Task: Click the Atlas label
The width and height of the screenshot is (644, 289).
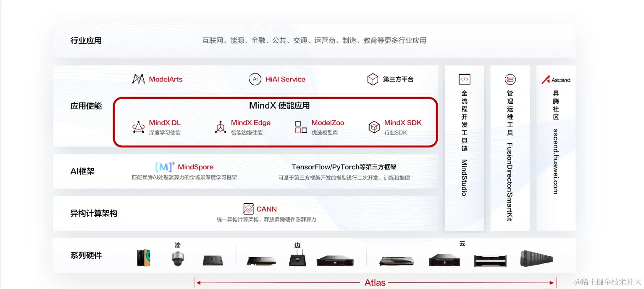Action: point(375,283)
